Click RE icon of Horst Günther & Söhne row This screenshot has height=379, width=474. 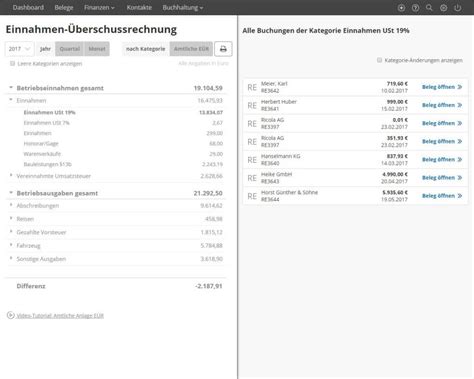(x=252, y=196)
